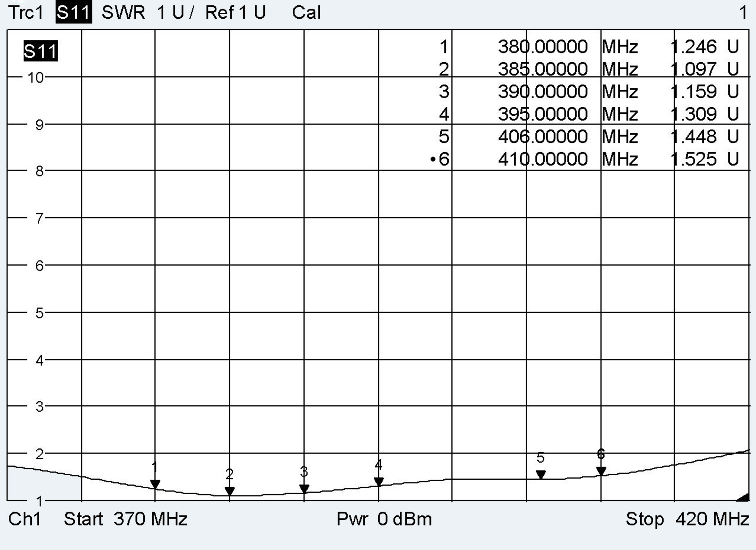Select marker 2 triangle on the trace
Image resolution: width=756 pixels, height=550 pixels.
(x=230, y=491)
